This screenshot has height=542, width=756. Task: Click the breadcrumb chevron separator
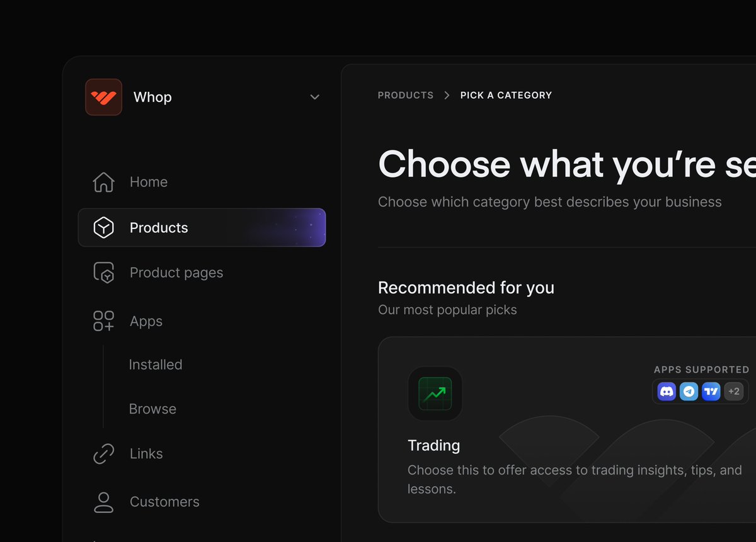447,95
